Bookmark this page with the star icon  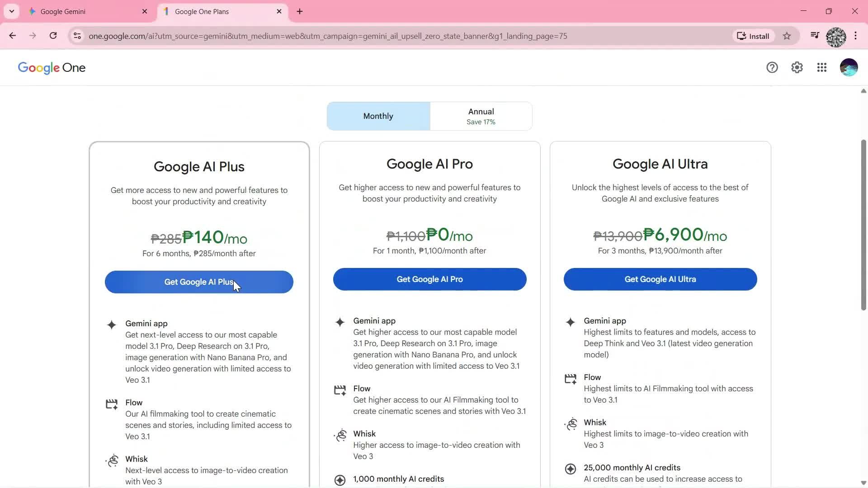click(787, 36)
